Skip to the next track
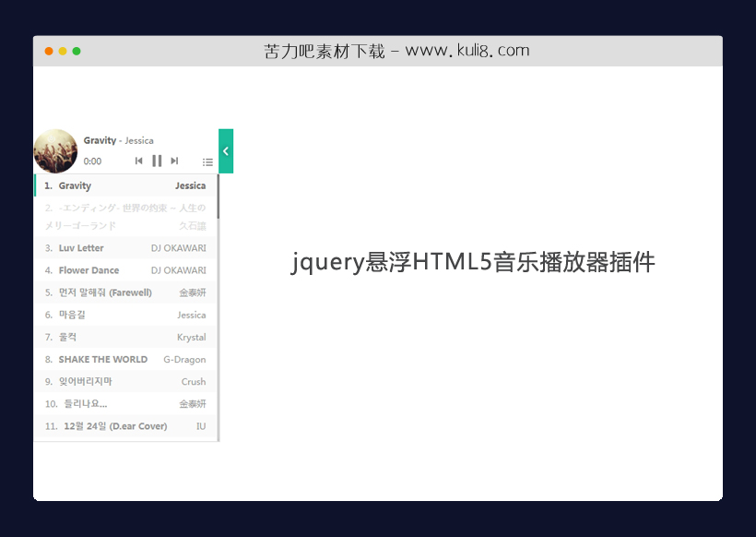 click(x=174, y=161)
